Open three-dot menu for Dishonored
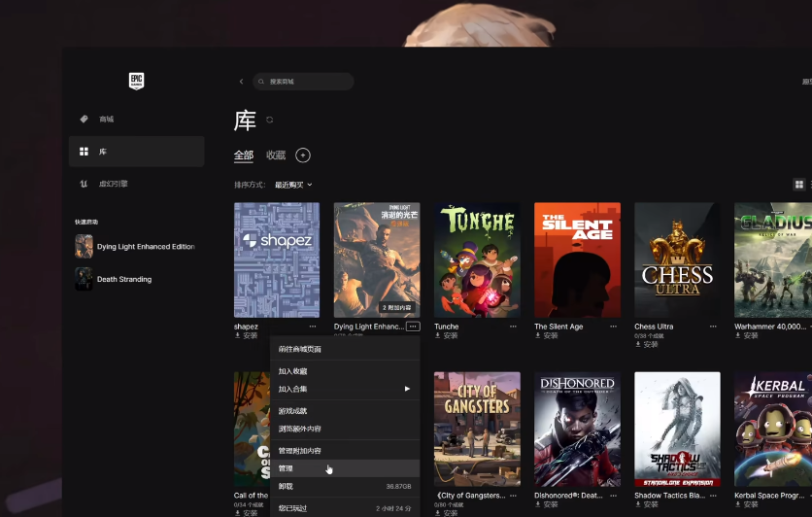Screen dimensions: 812x517 pyautogui.click(x=613, y=496)
